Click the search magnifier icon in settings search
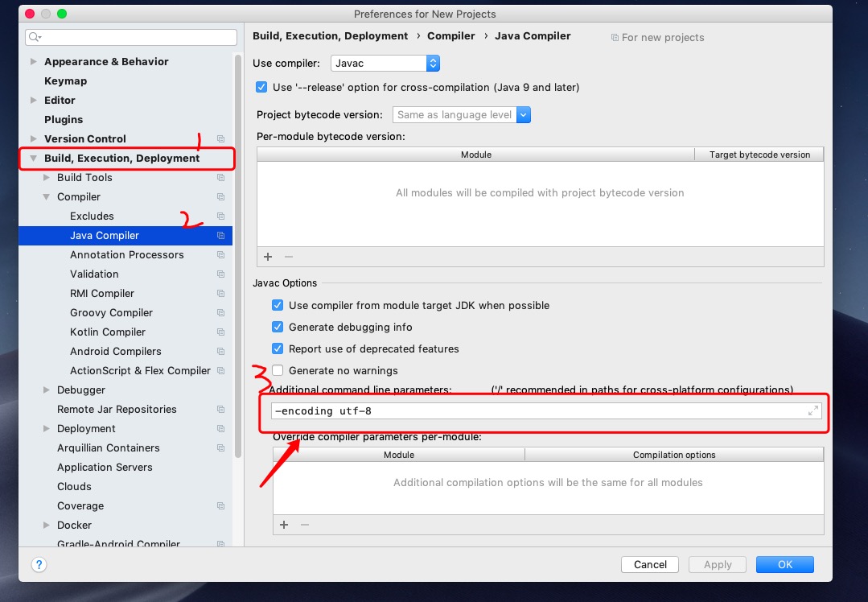868x602 pixels. pyautogui.click(x=35, y=38)
